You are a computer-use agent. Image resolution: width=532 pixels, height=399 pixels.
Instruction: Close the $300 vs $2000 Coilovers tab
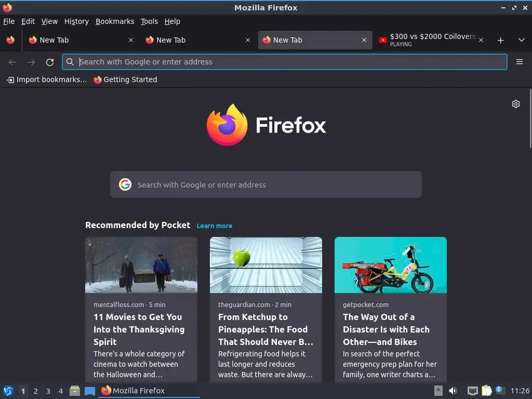click(481, 40)
